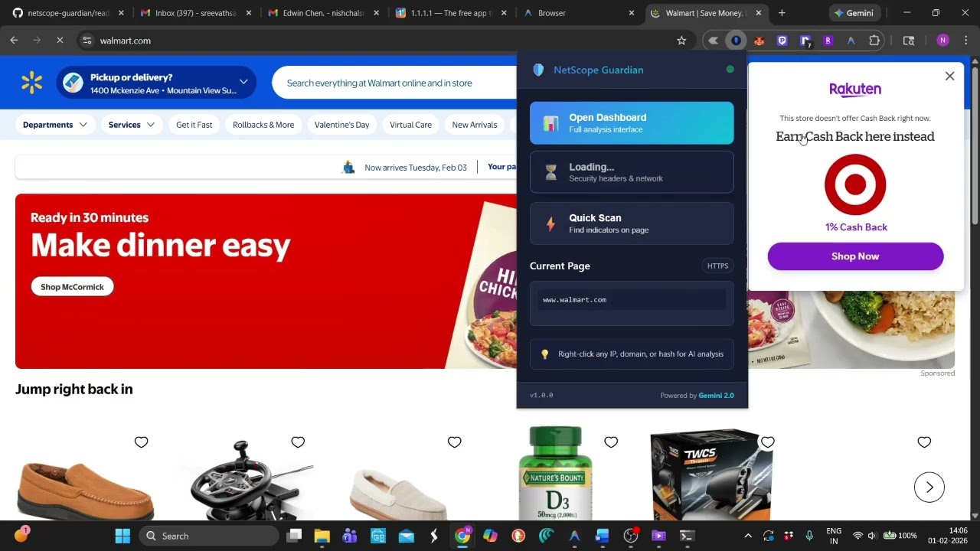The height and width of the screenshot is (551, 980).
Task: Open Word from the taskbar
Action: pyautogui.click(x=602, y=536)
